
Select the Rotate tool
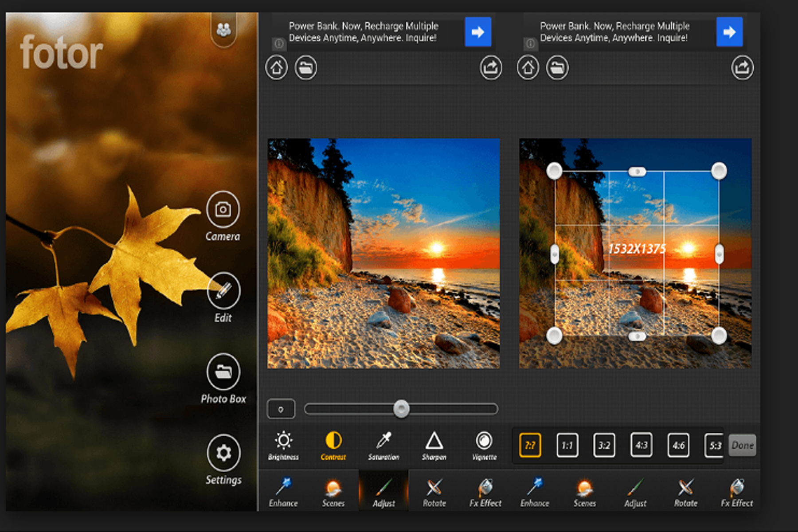(434, 492)
